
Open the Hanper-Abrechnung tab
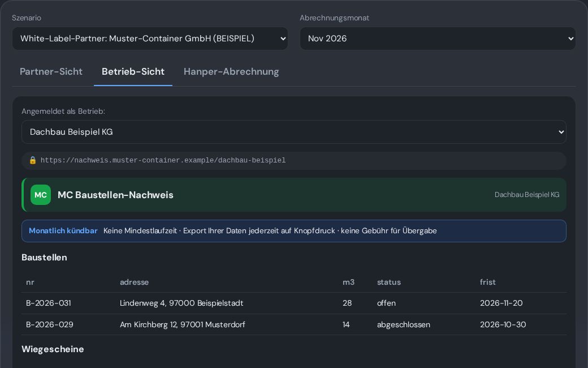[231, 71]
